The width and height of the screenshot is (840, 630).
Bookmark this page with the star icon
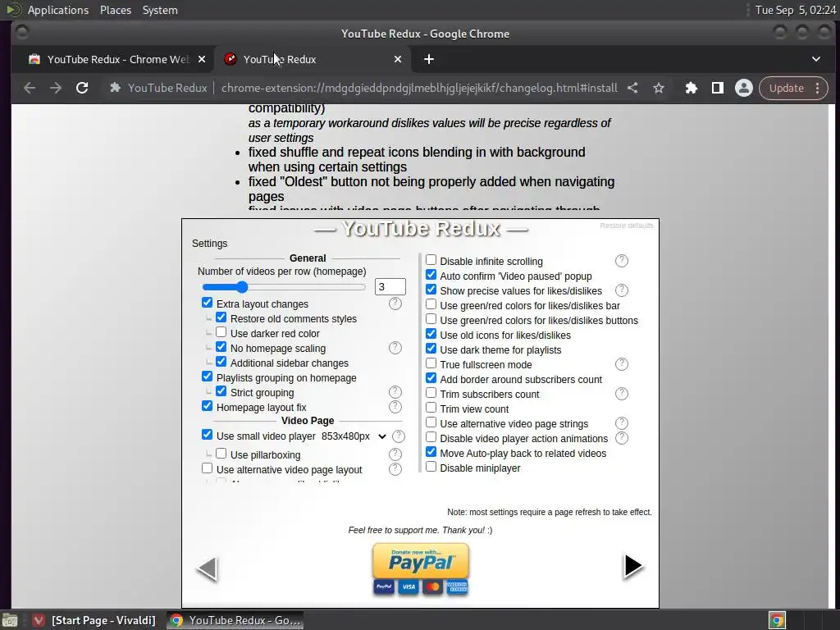click(x=659, y=88)
